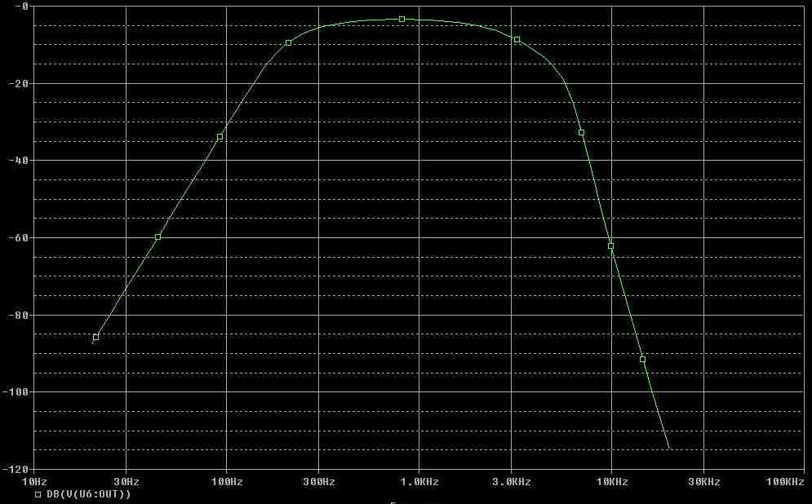This screenshot has width=812, height=504.
Task: Click the -60 y-axis label
Action: tap(18, 238)
